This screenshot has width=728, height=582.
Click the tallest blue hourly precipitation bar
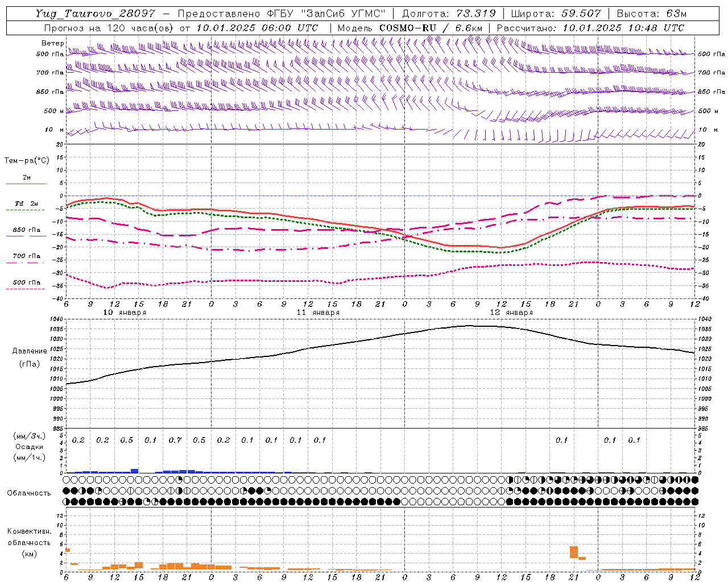coord(135,471)
